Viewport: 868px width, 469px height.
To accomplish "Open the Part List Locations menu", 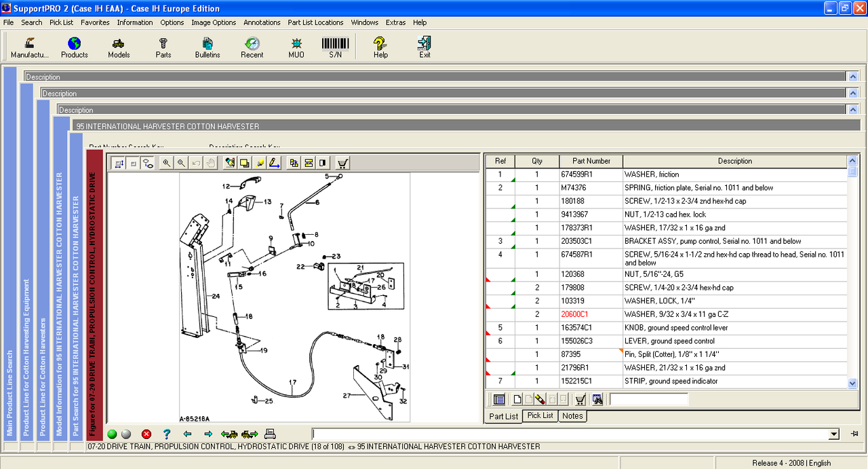I will coord(315,22).
